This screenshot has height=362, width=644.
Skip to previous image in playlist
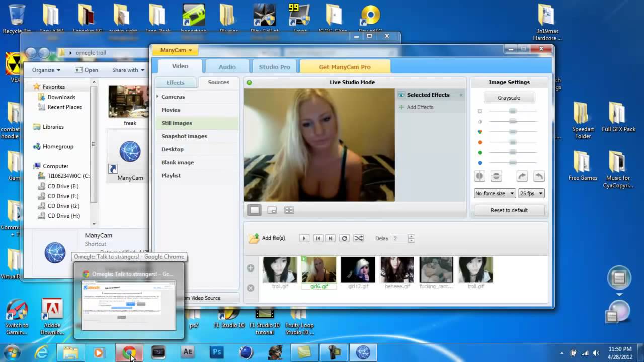click(x=318, y=238)
